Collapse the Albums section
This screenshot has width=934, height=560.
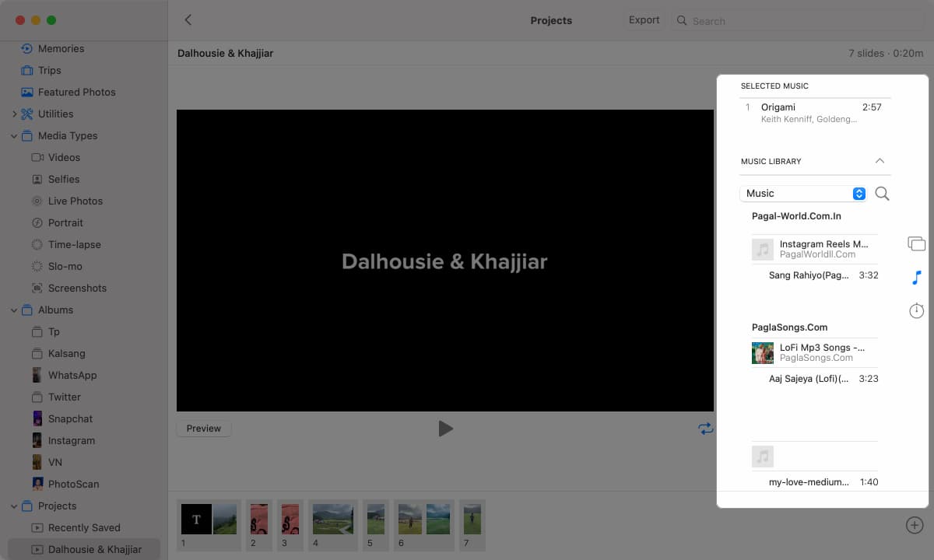14,310
